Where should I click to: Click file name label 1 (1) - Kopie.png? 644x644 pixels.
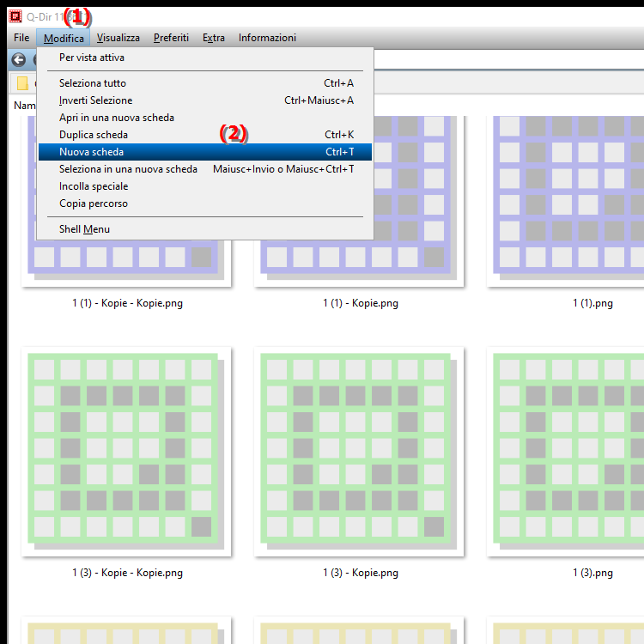[360, 303]
